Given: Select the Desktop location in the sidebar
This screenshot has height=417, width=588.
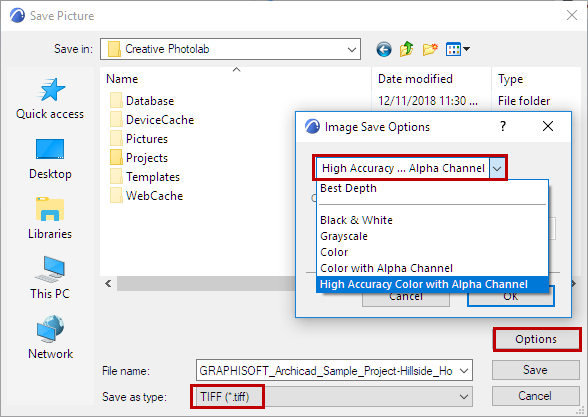Looking at the screenshot, I should (x=50, y=159).
